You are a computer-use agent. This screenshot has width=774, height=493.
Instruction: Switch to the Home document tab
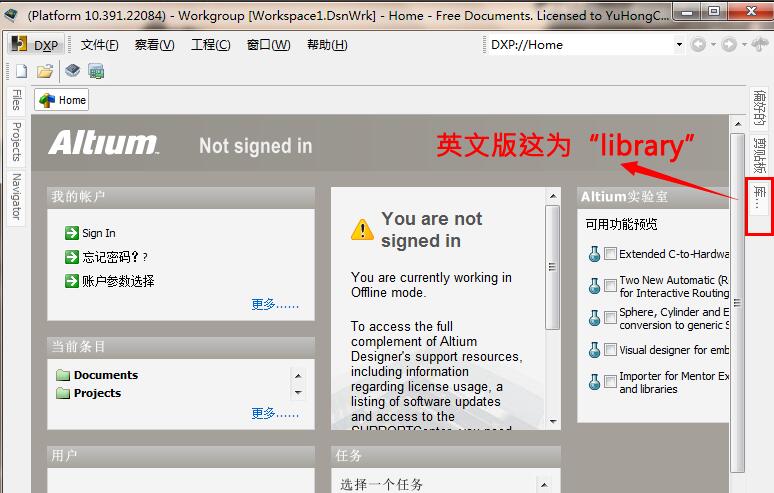click(x=62, y=100)
